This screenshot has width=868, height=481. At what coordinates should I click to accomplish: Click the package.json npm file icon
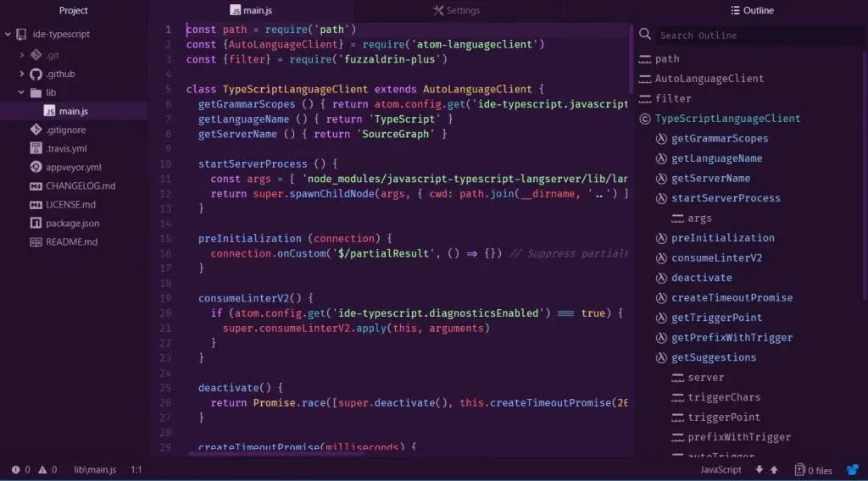click(36, 223)
